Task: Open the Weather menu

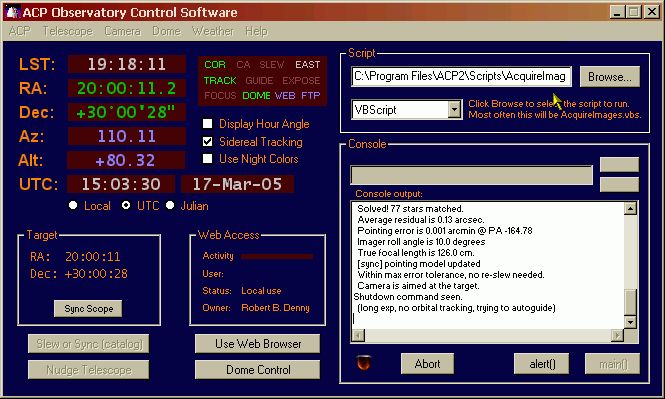Action: [213, 31]
